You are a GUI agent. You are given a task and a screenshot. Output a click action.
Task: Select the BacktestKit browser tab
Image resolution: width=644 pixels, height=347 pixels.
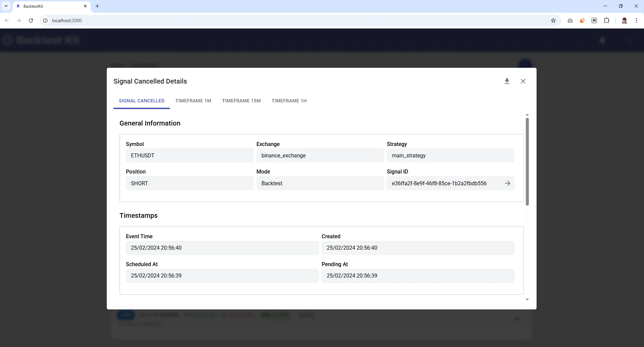tap(52, 6)
